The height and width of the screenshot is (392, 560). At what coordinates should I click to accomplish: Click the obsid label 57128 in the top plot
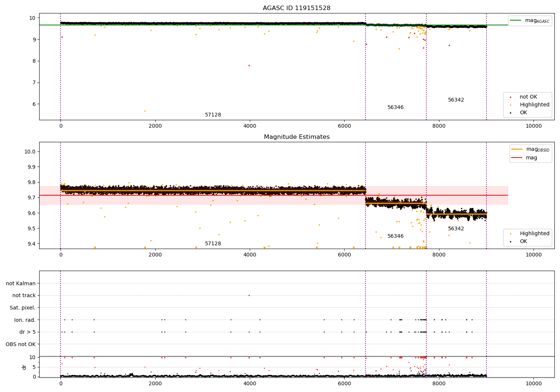213,115
